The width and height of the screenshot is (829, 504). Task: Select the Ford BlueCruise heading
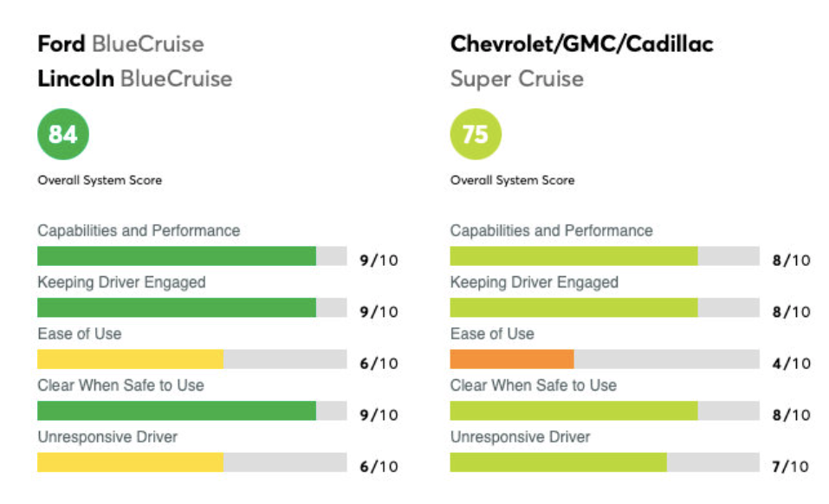pyautogui.click(x=120, y=43)
